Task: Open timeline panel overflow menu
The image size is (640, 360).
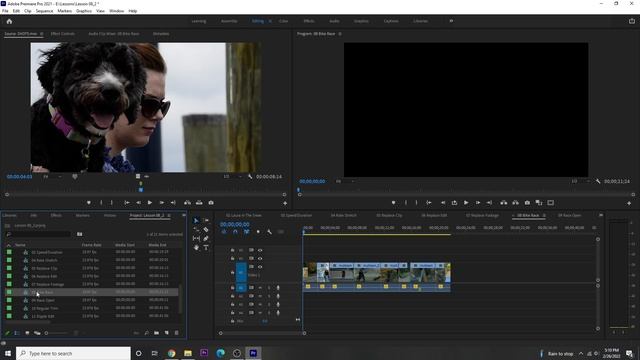Action: 601,216
